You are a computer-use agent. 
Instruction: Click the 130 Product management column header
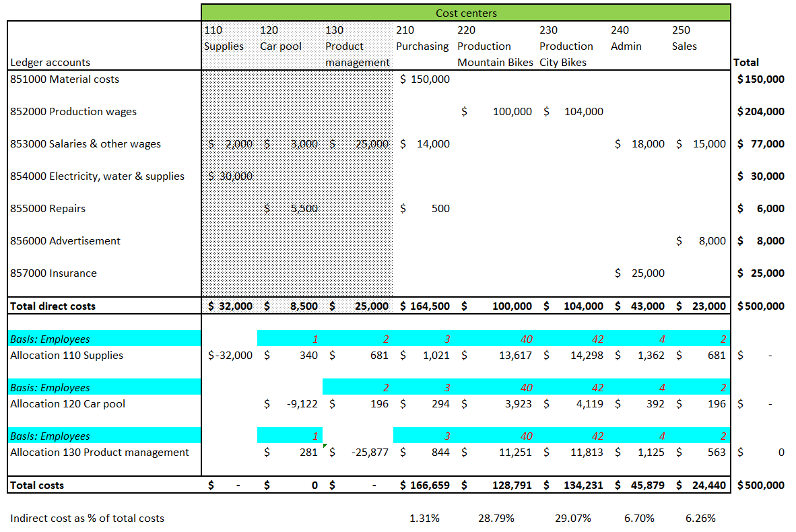point(357,46)
